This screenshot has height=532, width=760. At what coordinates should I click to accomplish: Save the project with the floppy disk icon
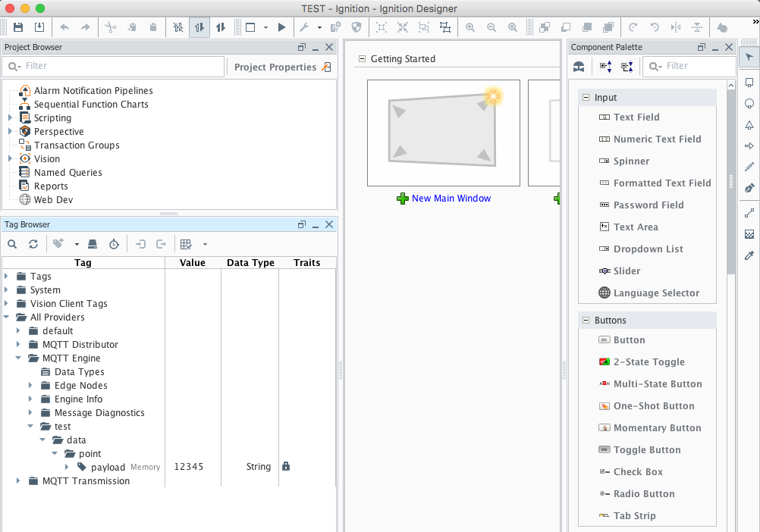point(18,27)
